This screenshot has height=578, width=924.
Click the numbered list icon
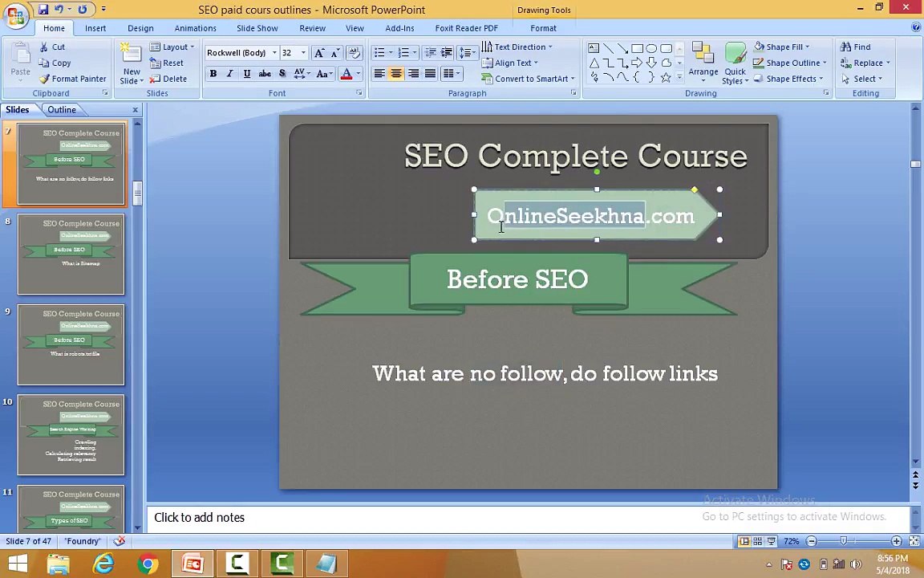(403, 53)
